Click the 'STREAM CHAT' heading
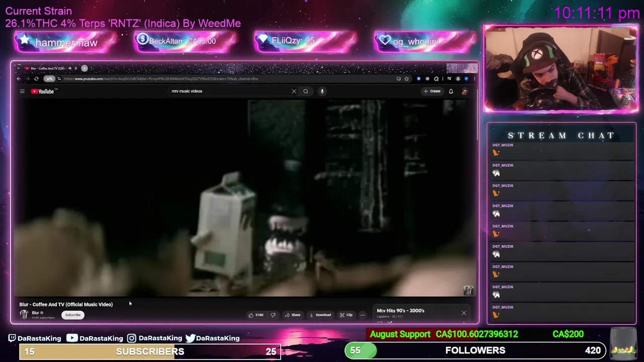Viewport: 644px width, 362px height. pyautogui.click(x=561, y=135)
